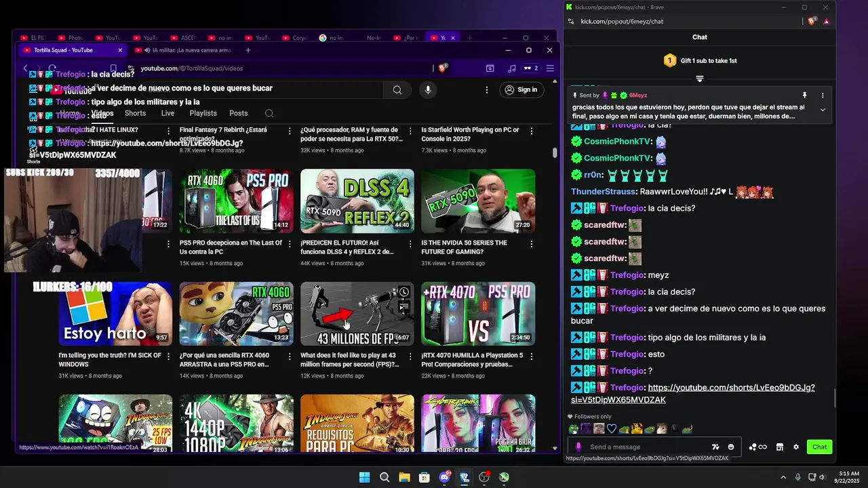Insert the fire quick emote
Viewport: 868px width, 488px height.
tap(637, 428)
